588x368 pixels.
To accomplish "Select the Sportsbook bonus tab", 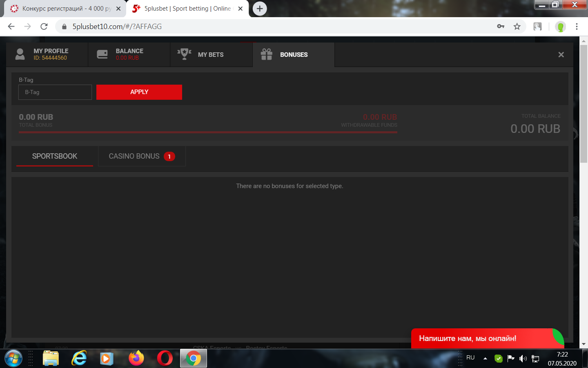I will 55,156.
